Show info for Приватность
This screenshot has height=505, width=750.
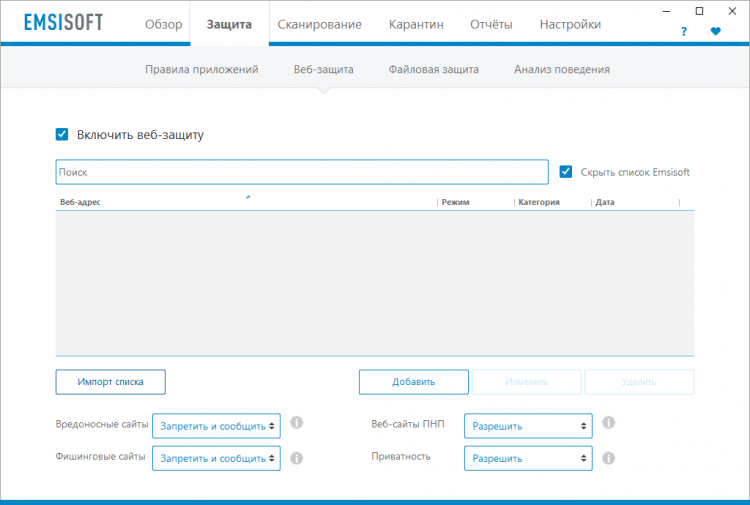click(608, 458)
